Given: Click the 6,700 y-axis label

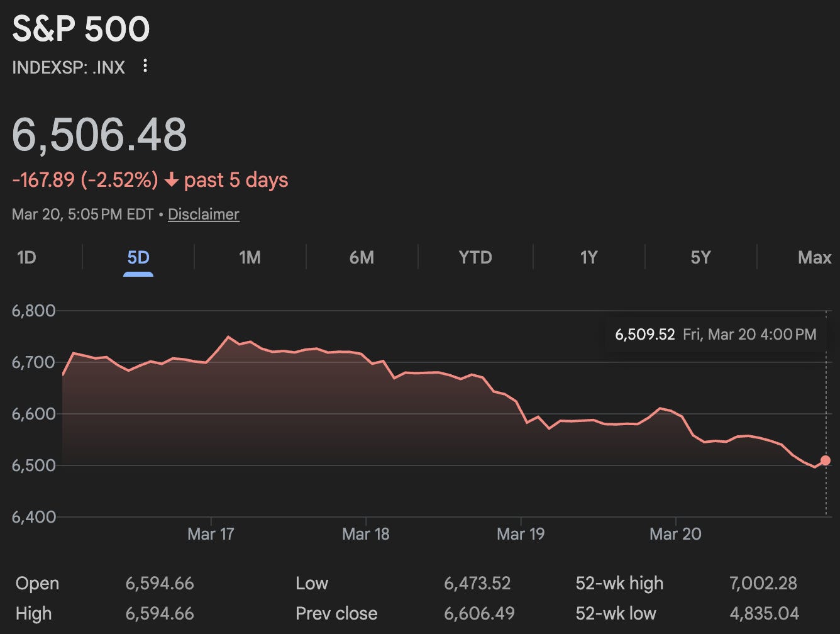Looking at the screenshot, I should (34, 362).
